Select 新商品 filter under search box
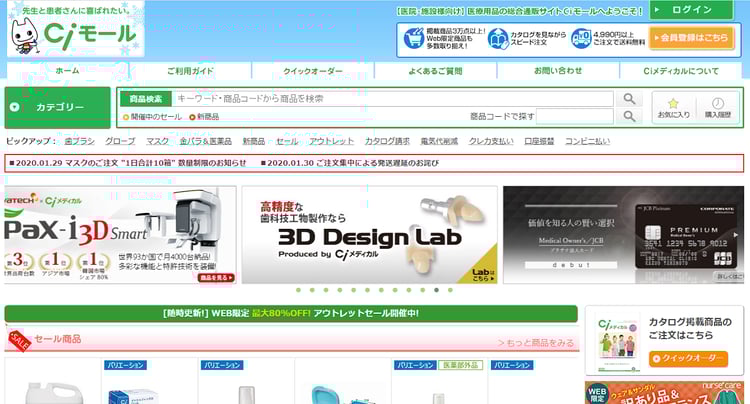The image size is (750, 404). (204, 117)
